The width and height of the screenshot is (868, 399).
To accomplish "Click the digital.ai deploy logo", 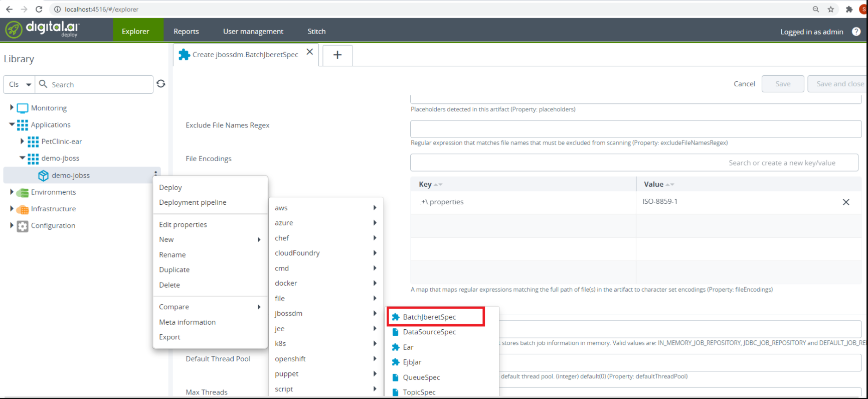I will tap(42, 29).
